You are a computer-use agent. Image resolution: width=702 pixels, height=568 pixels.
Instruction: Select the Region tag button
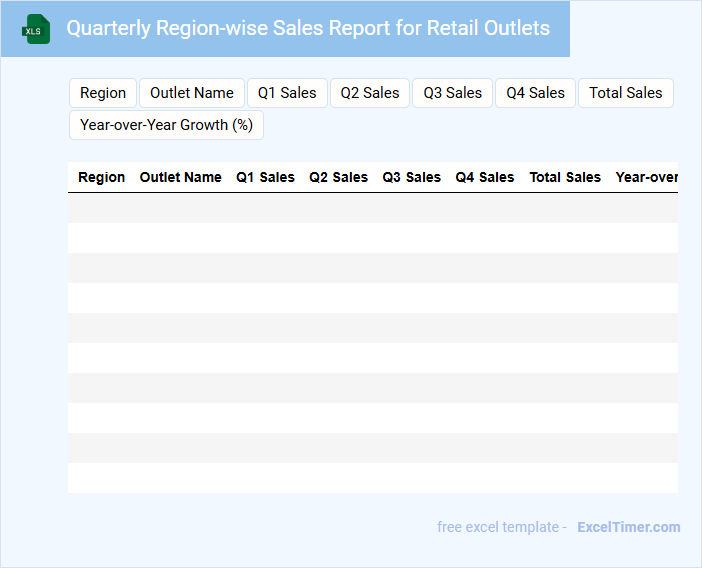[x=103, y=93]
